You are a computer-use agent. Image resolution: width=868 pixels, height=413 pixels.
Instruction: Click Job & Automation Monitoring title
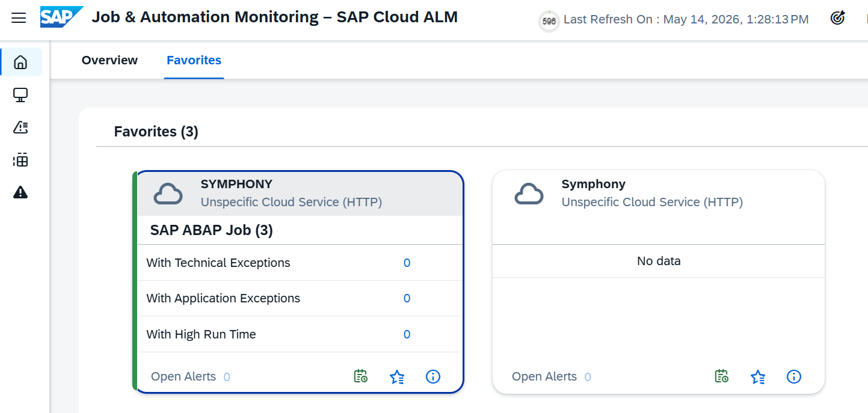pyautogui.click(x=274, y=17)
